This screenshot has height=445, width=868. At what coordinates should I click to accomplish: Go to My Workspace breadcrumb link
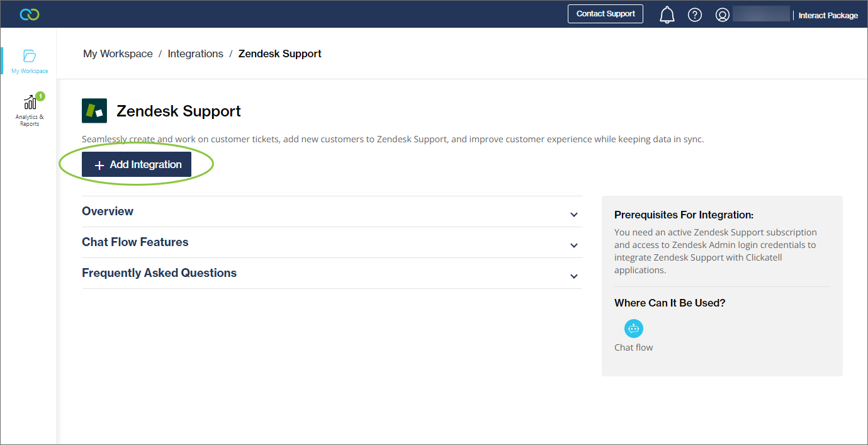click(118, 54)
